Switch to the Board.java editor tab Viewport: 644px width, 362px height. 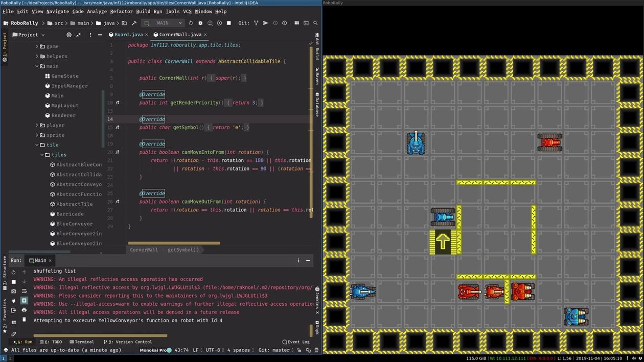click(x=128, y=35)
